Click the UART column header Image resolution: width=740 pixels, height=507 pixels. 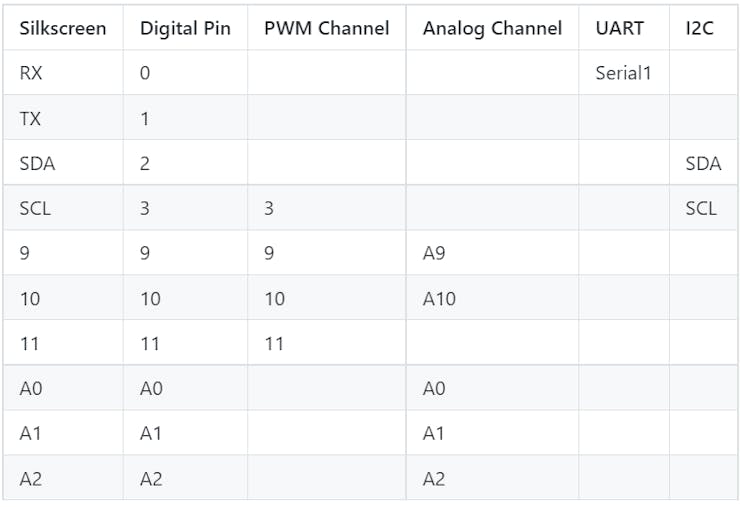(619, 28)
